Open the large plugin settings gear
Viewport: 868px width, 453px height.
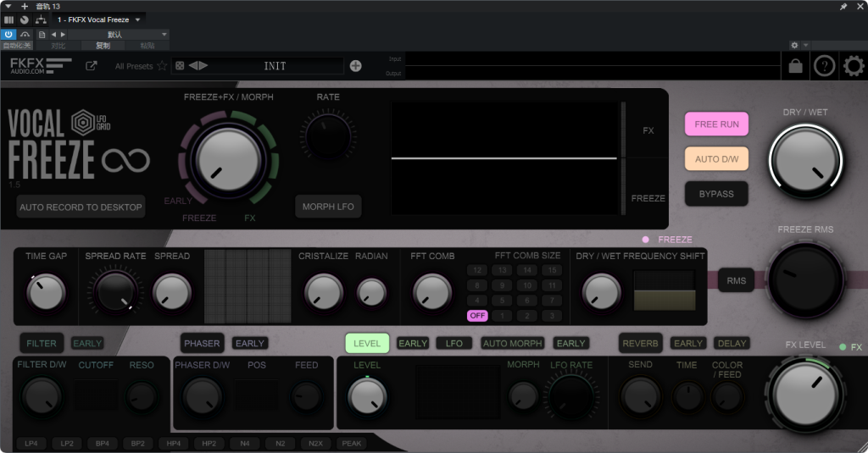854,66
